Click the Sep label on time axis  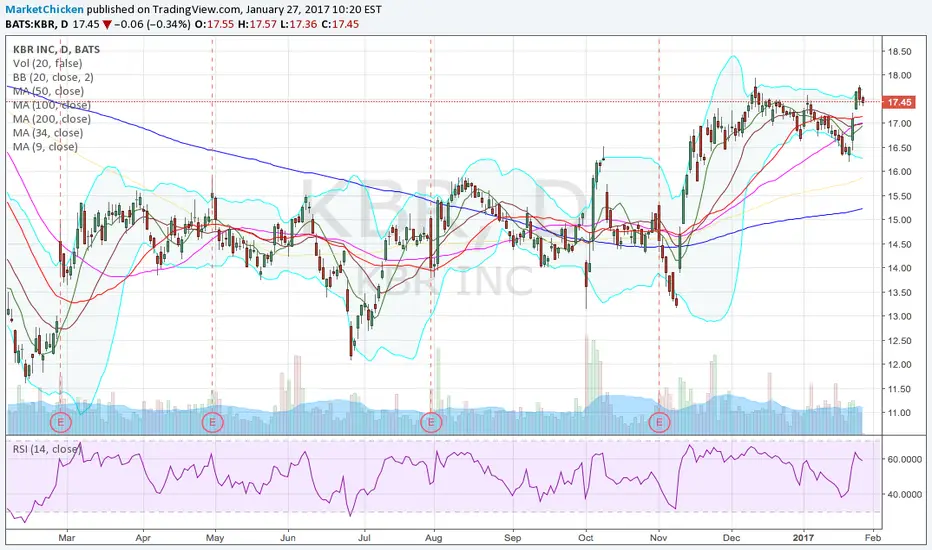(512, 538)
